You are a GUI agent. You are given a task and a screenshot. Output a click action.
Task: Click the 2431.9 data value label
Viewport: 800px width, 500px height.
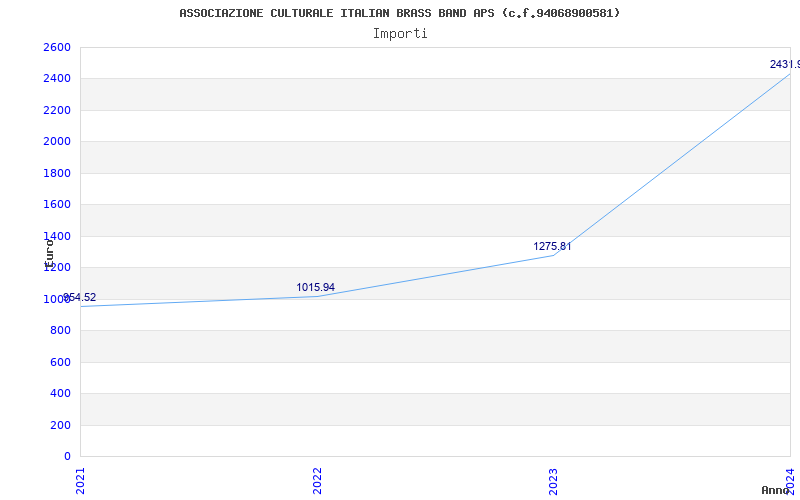785,64
